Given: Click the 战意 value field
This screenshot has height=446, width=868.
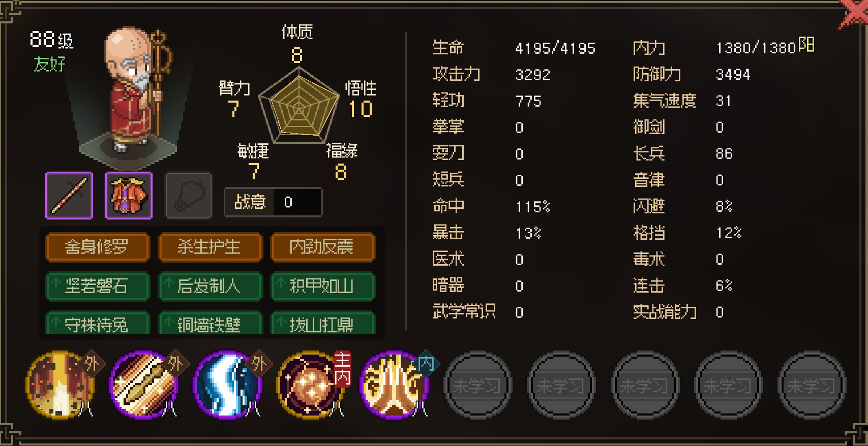Looking at the screenshot, I should point(297,202).
